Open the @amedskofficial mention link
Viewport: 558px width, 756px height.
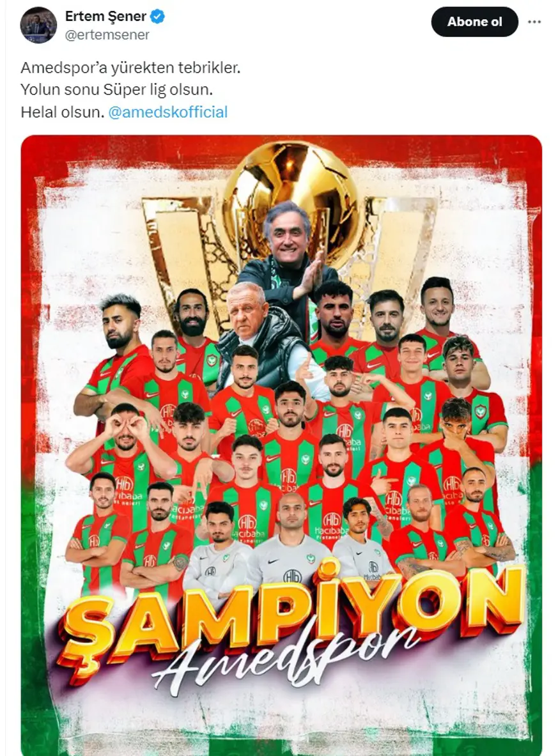coord(168,112)
